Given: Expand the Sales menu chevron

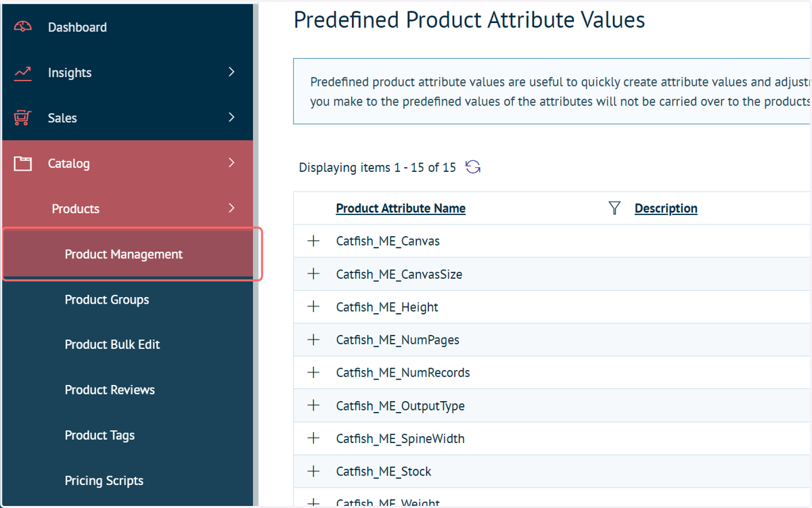Looking at the screenshot, I should click(x=231, y=117).
